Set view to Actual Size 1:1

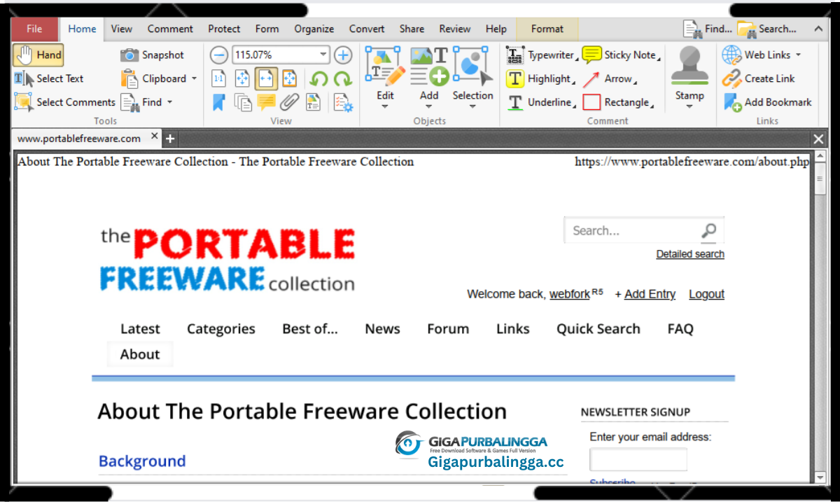point(219,78)
